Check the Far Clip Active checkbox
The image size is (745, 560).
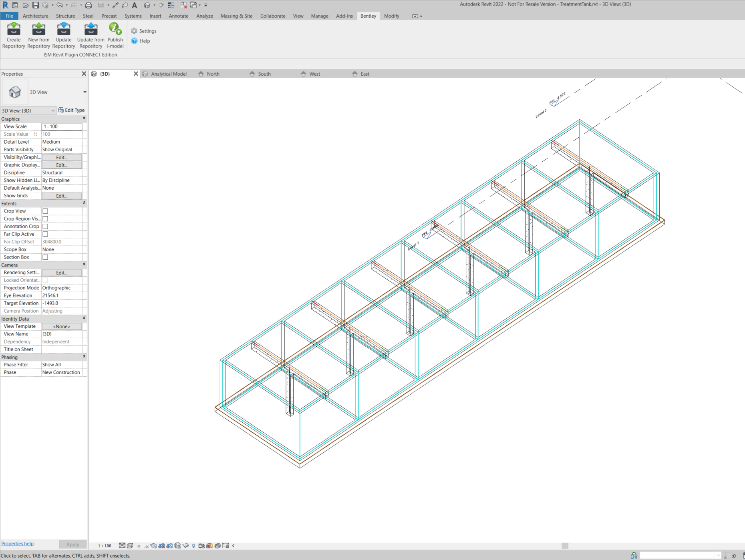tap(45, 234)
